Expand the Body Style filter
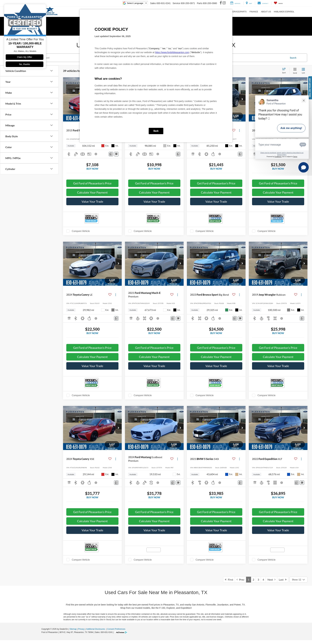 pyautogui.click(x=29, y=136)
